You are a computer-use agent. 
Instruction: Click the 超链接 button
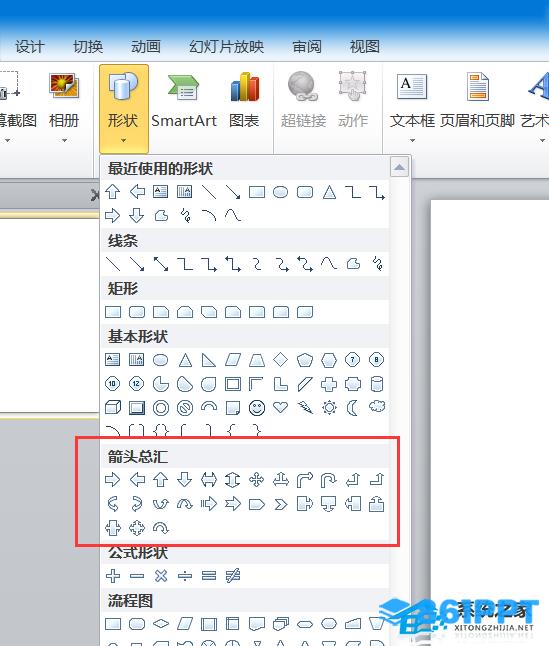(304, 101)
